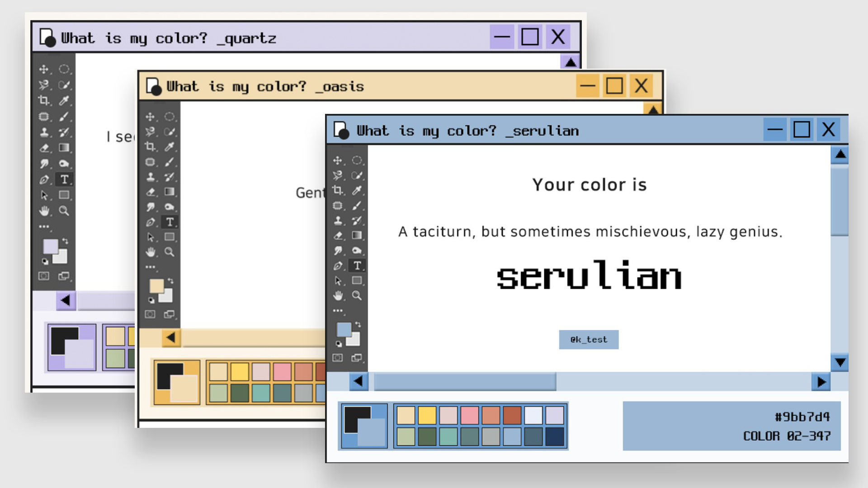
Task: Click left scroll arrow in the oasis window
Action: point(171,338)
